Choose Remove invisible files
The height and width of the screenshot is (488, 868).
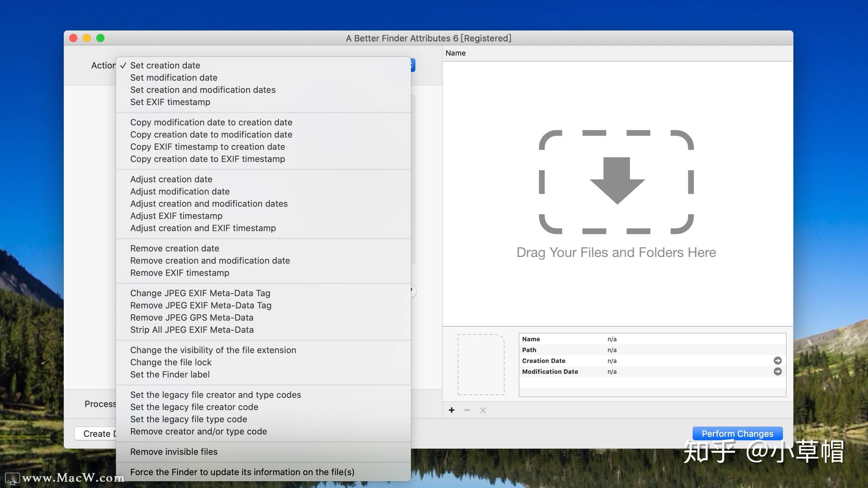point(263,452)
